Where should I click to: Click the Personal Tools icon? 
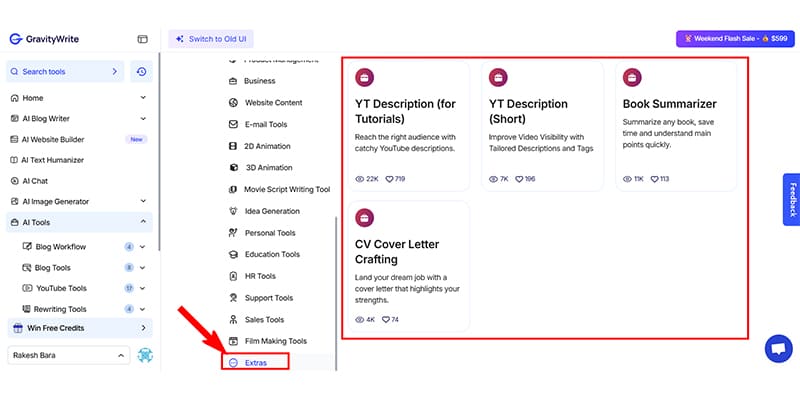click(233, 233)
